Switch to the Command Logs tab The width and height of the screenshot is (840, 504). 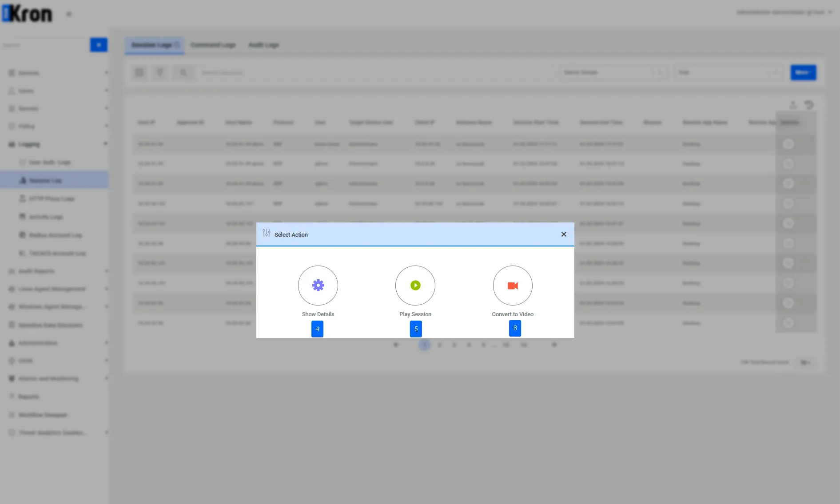(213, 45)
